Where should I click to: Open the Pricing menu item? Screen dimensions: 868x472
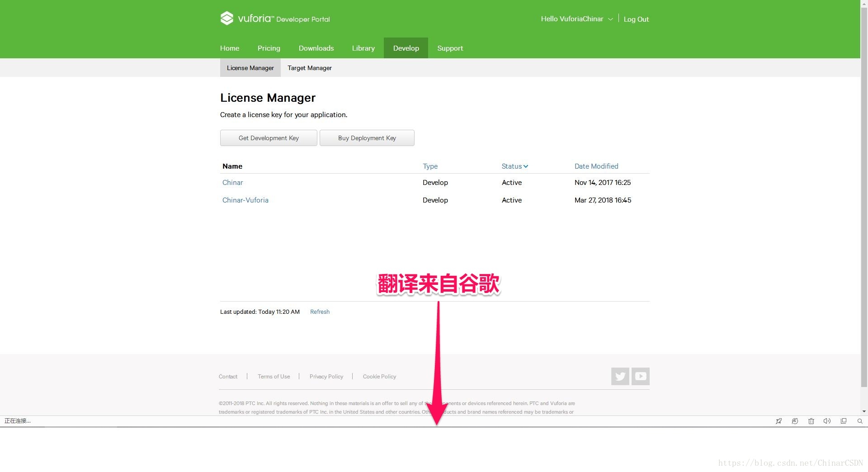269,48
